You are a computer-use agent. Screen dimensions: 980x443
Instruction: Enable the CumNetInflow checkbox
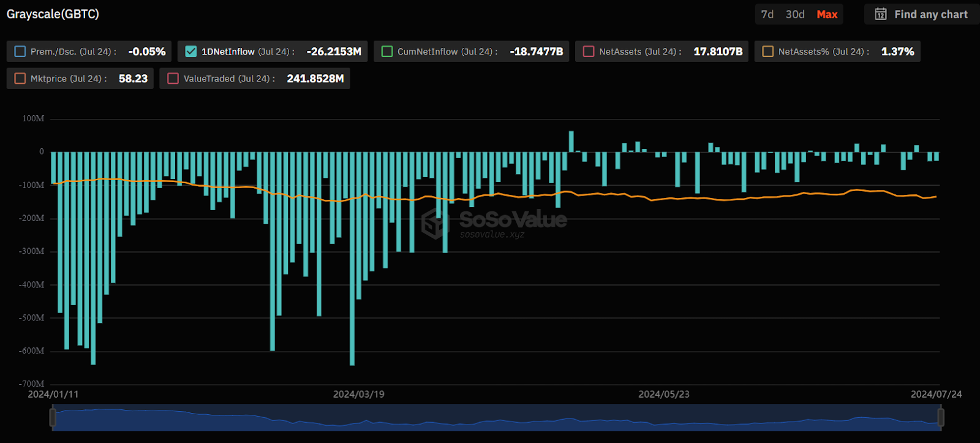click(x=387, y=51)
